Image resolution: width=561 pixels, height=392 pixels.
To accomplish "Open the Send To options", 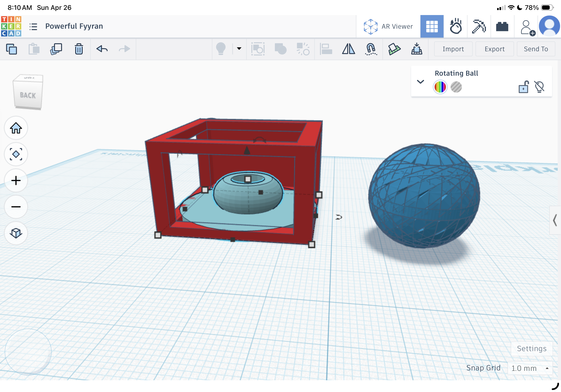I will (x=536, y=49).
